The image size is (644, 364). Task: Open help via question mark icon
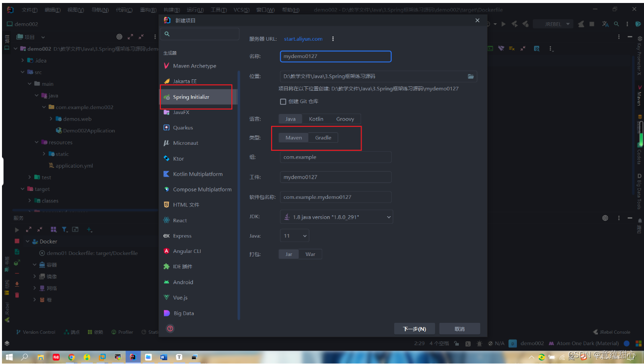(170, 328)
